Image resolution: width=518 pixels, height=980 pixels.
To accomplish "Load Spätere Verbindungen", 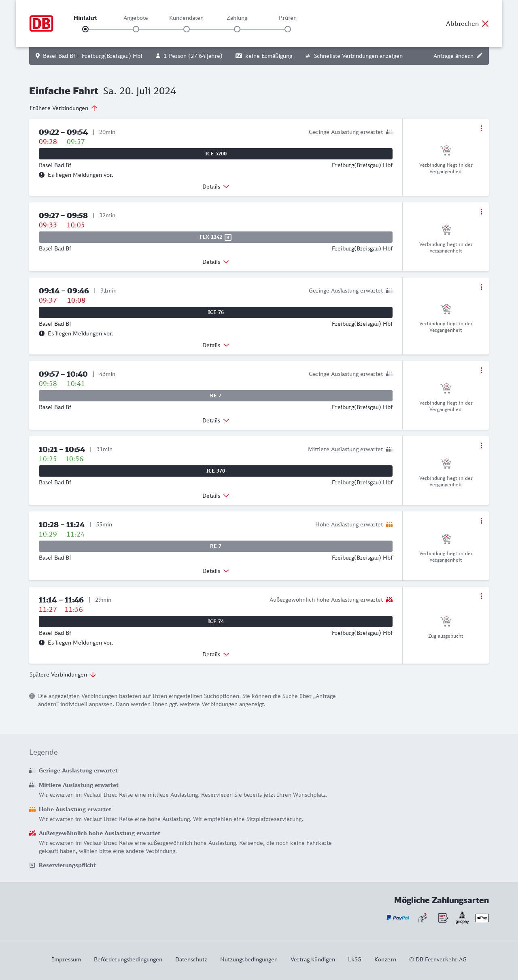I will coord(63,675).
